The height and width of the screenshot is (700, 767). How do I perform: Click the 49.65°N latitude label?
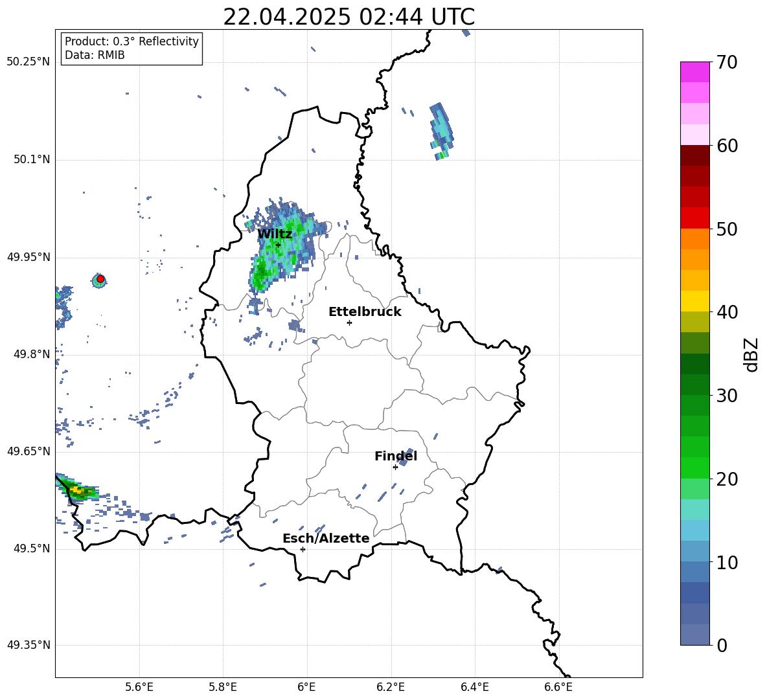[29, 451]
